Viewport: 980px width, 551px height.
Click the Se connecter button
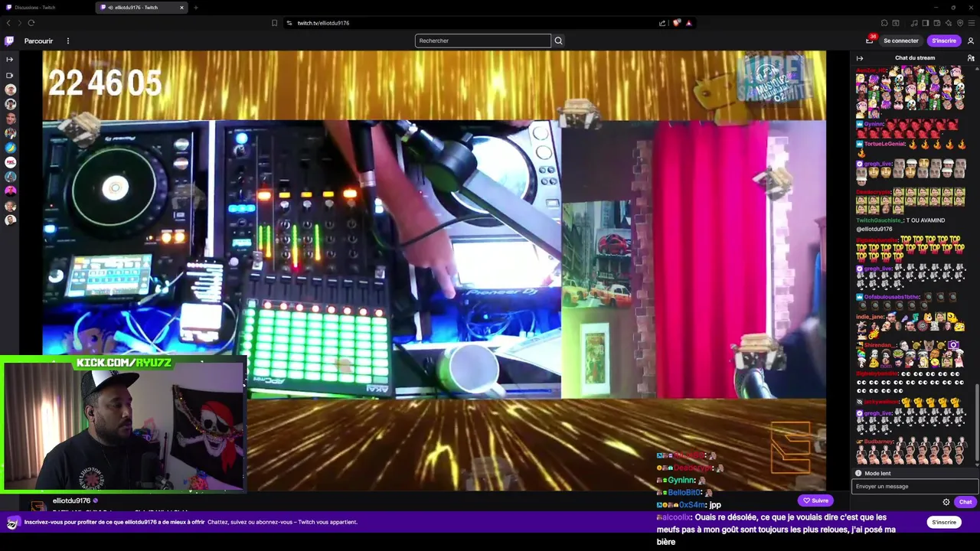tap(901, 41)
